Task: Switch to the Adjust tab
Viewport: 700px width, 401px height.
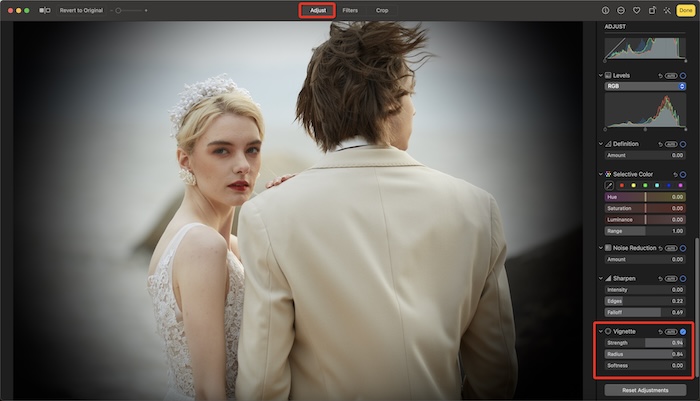Action: [x=318, y=10]
